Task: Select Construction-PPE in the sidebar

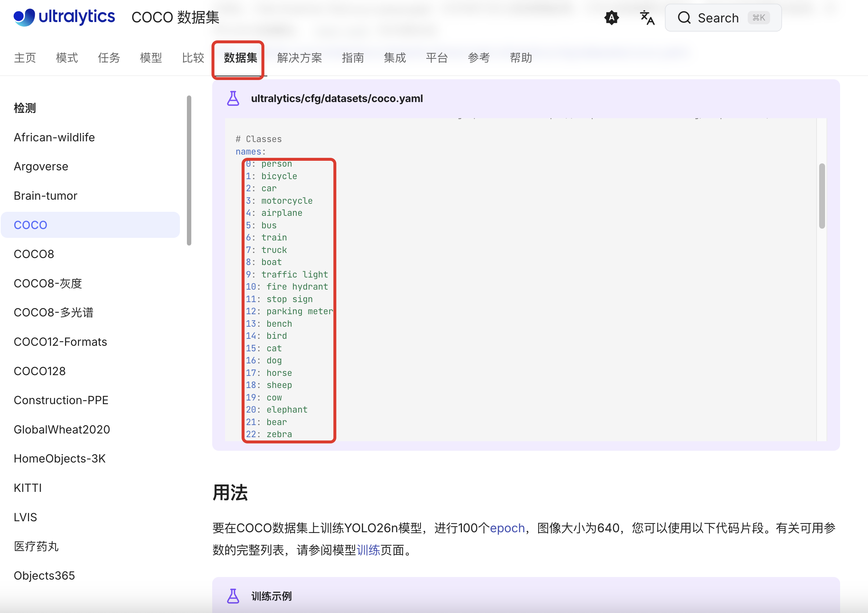Action: [x=61, y=400]
